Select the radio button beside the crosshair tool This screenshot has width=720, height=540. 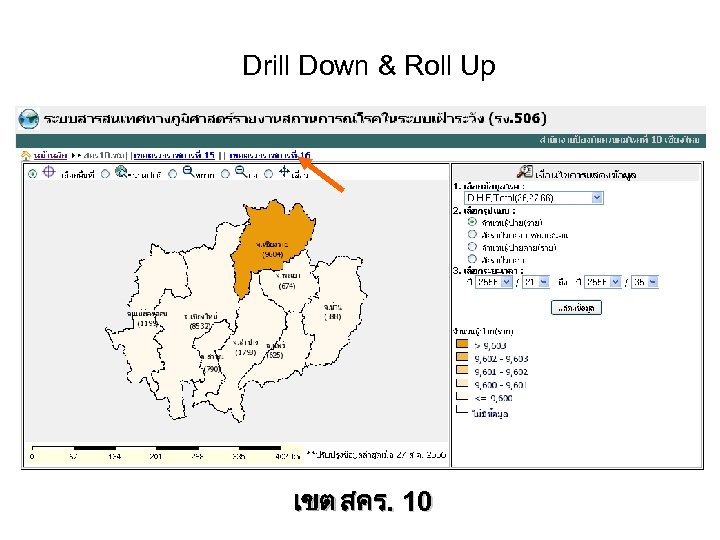pos(32,174)
